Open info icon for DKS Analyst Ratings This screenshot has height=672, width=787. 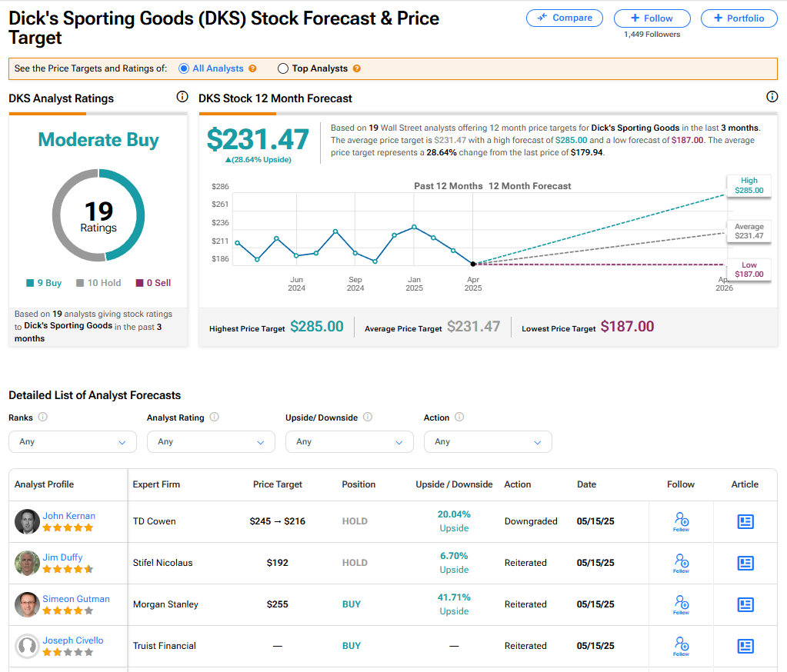pos(182,97)
